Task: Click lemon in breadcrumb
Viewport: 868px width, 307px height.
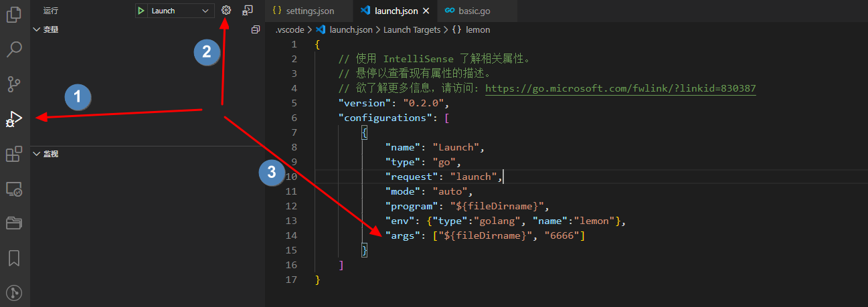Action: [x=478, y=29]
